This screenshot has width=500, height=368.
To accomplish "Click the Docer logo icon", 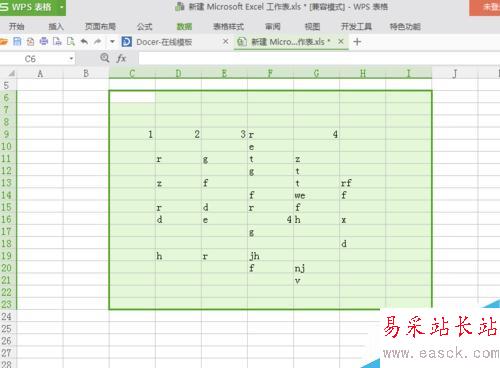I will 127,42.
